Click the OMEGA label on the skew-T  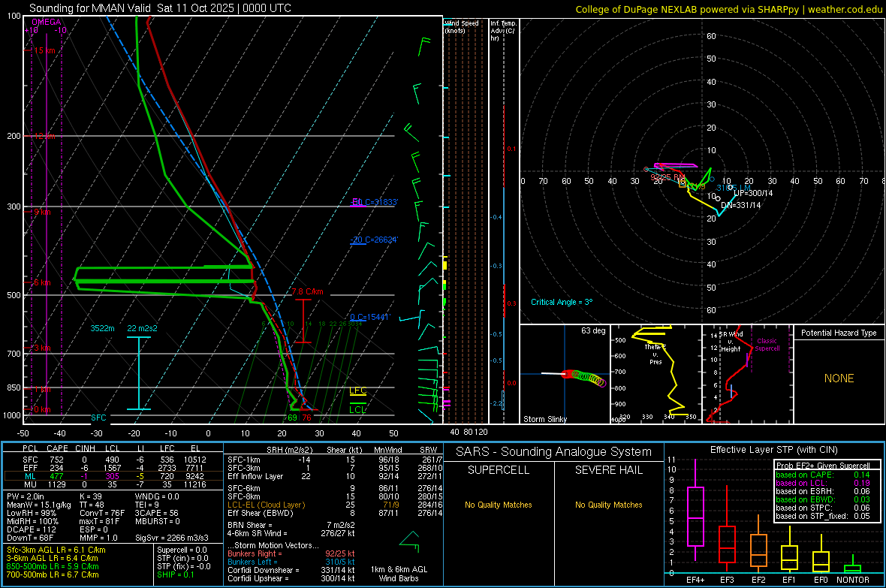[46, 22]
